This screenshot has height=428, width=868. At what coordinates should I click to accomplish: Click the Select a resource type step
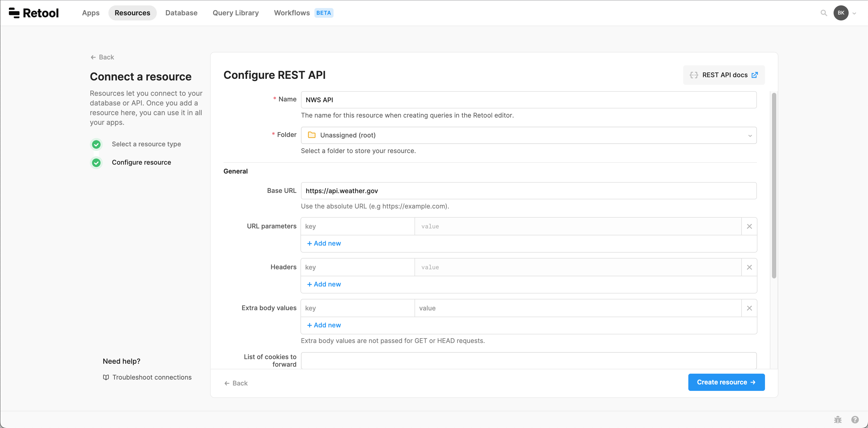146,144
